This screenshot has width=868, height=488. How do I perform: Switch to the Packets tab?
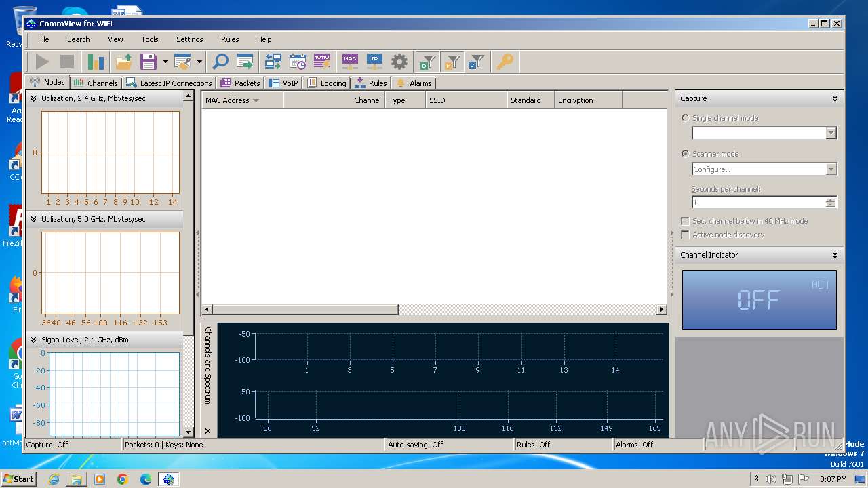(x=240, y=83)
